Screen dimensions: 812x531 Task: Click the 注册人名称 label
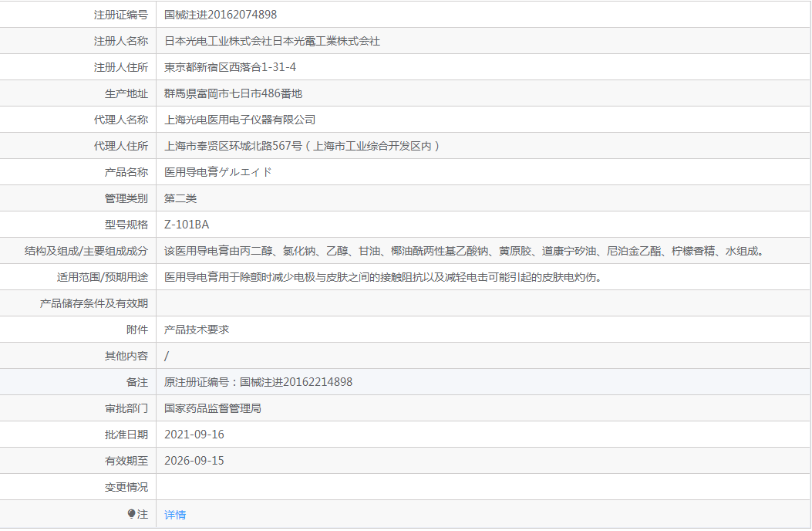(120, 41)
